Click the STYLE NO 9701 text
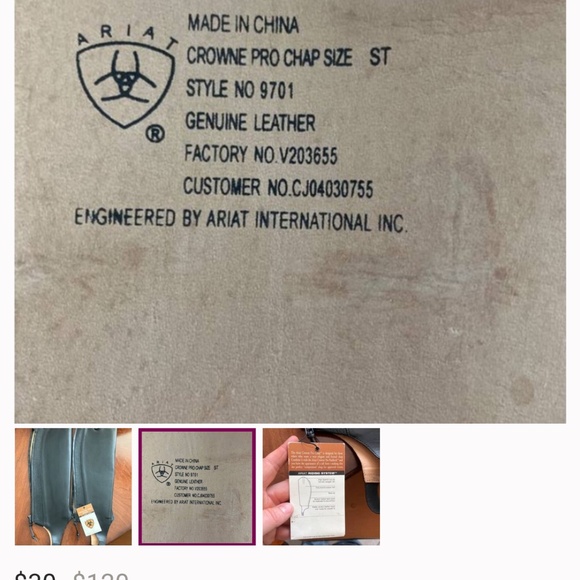 pyautogui.click(x=240, y=89)
